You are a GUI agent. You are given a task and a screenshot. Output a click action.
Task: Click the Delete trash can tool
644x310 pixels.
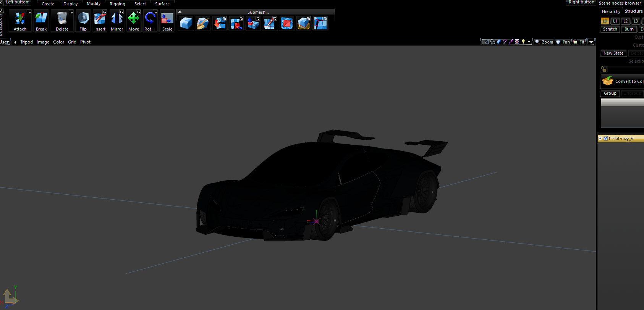(62, 21)
